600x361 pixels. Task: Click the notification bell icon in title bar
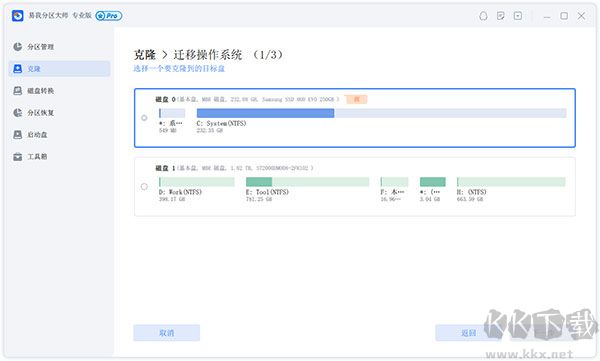click(x=483, y=16)
